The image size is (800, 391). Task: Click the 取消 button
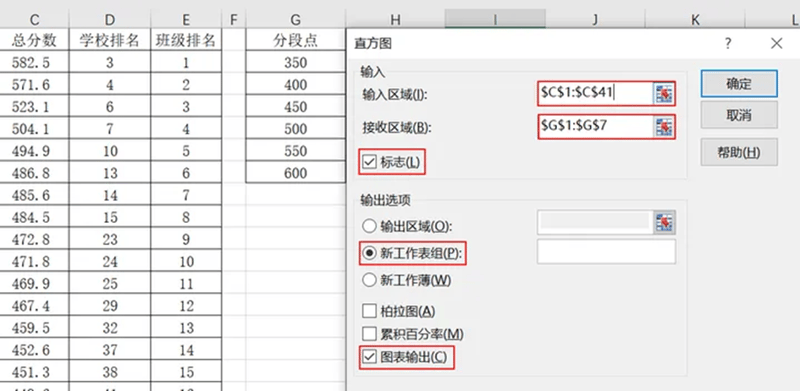pos(739,115)
